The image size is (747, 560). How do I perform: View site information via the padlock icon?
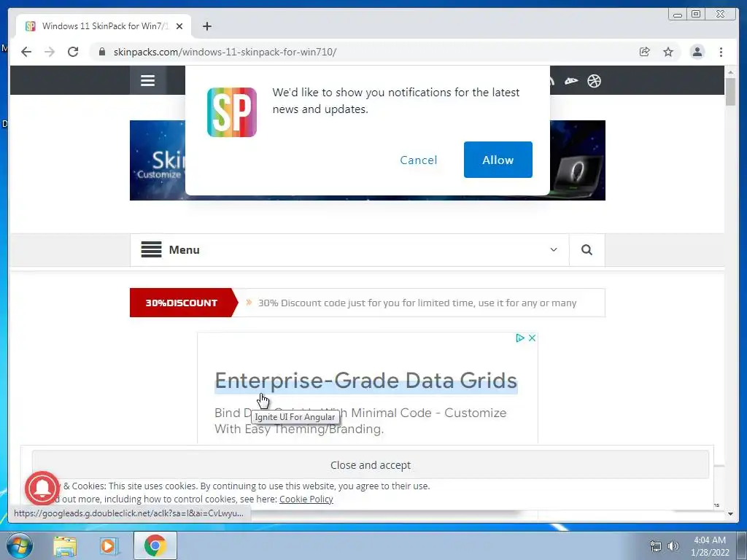point(102,52)
